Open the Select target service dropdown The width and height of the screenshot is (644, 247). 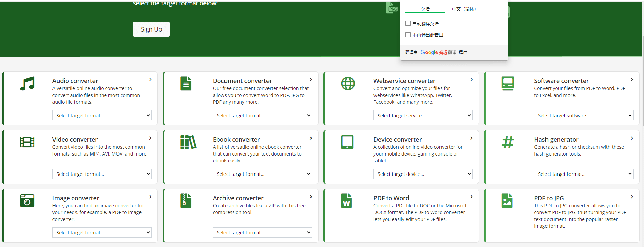click(x=423, y=115)
